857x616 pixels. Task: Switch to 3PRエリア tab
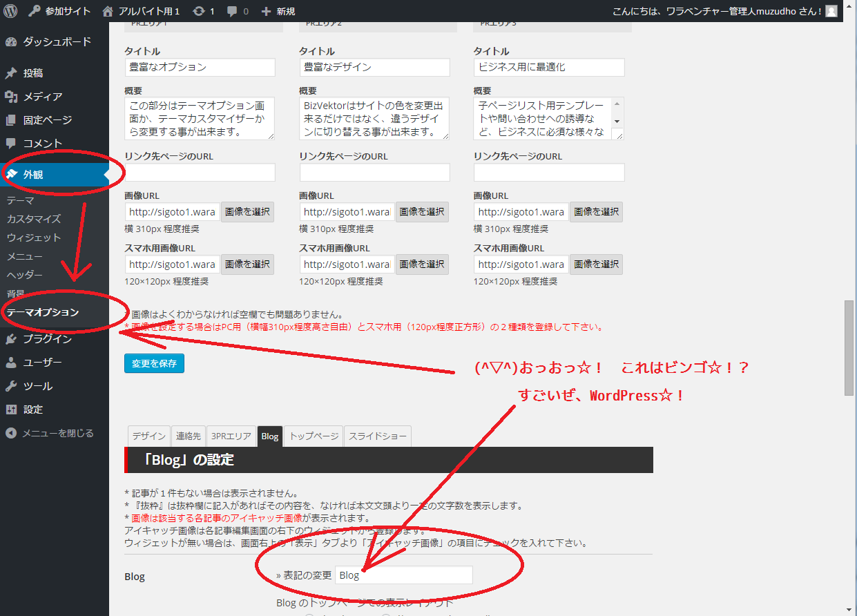[x=231, y=436]
